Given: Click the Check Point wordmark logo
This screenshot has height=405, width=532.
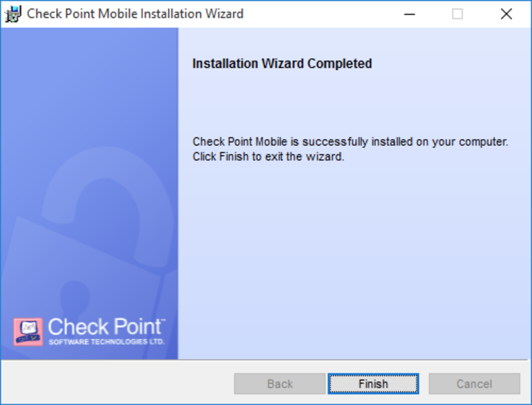Looking at the screenshot, I should (106, 327).
